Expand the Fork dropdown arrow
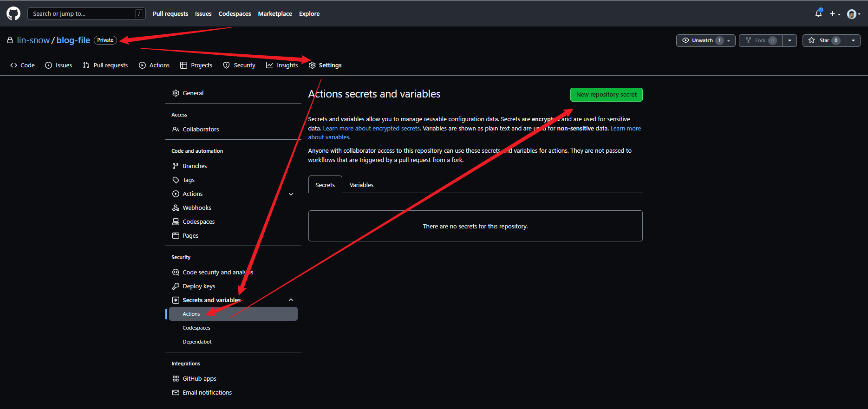868x409 pixels. [790, 40]
